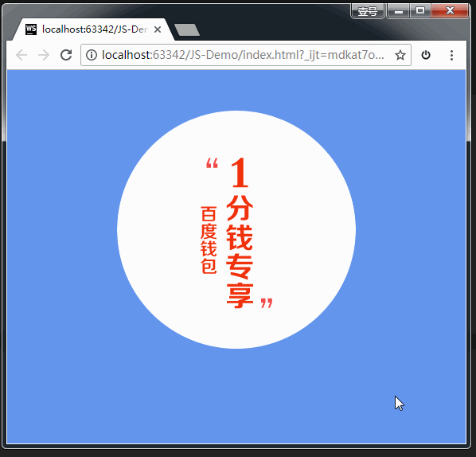The image size is (476, 457).
Task: Click the 百度钱包 vertical text
Action: coord(209,240)
